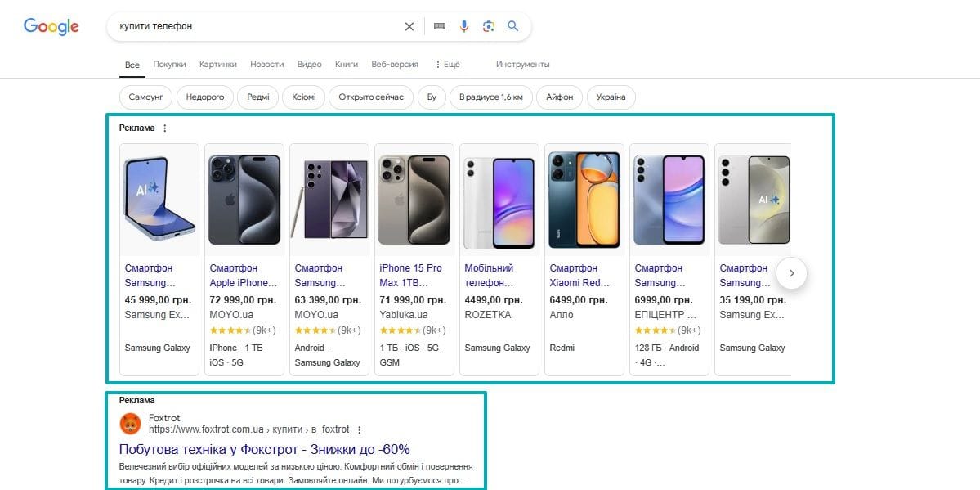Click the magnifier search icon
Image resolution: width=980 pixels, height=490 pixels.
click(x=513, y=26)
